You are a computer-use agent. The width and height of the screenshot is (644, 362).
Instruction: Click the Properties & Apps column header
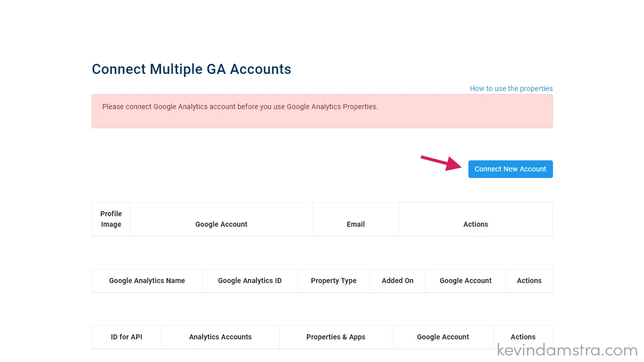click(336, 337)
